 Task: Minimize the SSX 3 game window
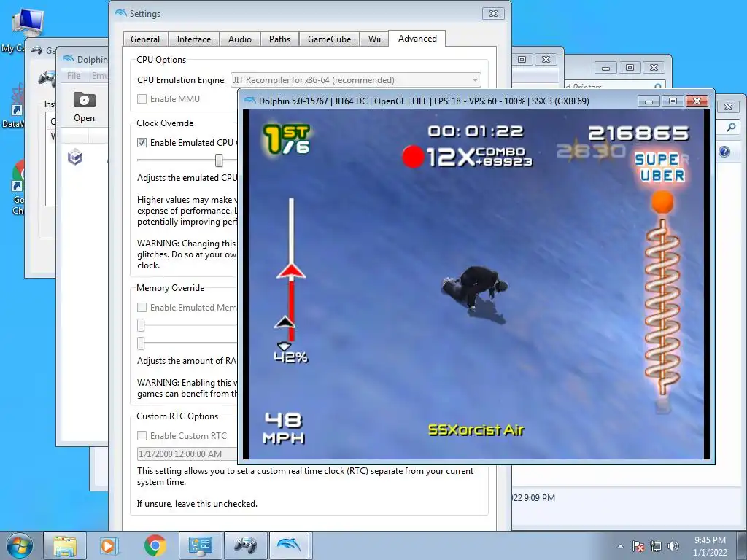(x=649, y=101)
